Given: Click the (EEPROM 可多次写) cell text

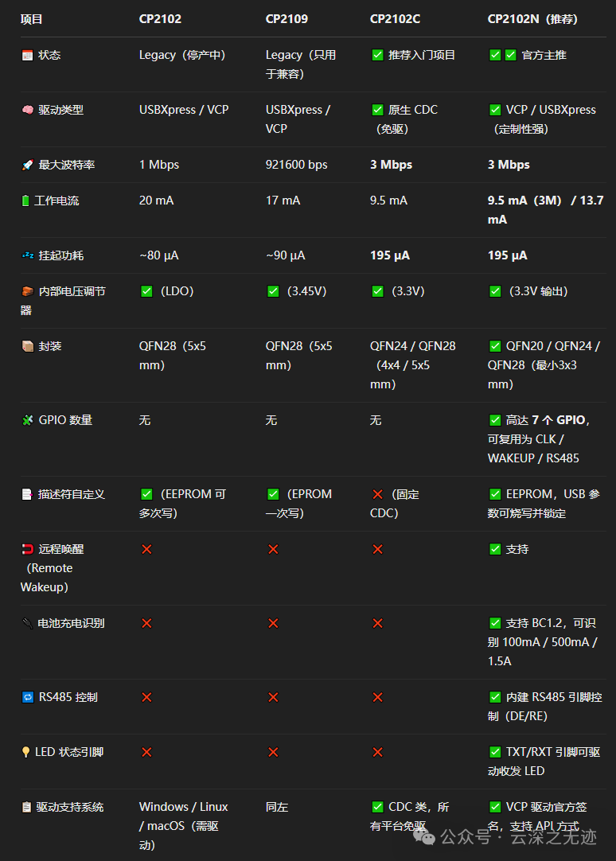Looking at the screenshot, I should coord(182,504).
